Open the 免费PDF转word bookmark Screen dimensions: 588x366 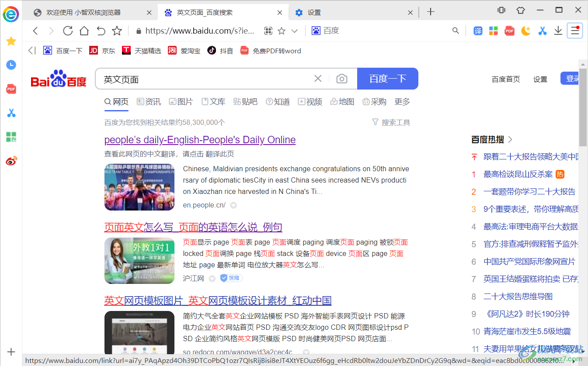tap(271, 51)
